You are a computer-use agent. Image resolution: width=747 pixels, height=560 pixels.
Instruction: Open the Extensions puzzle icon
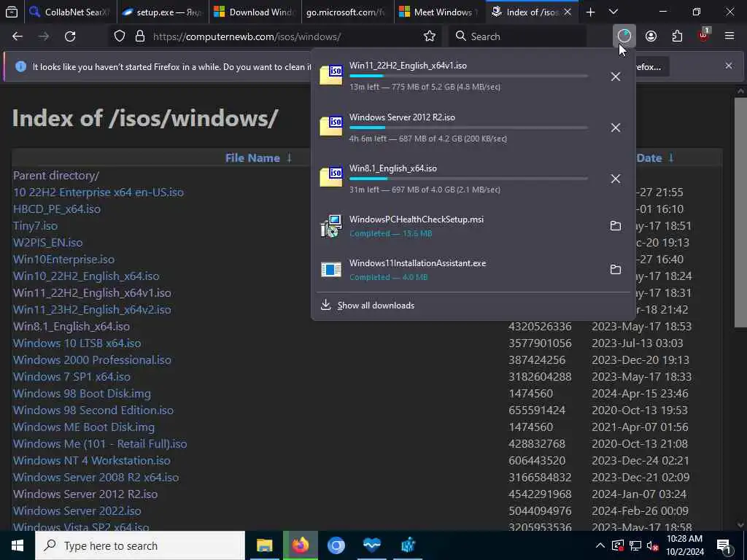pos(677,36)
